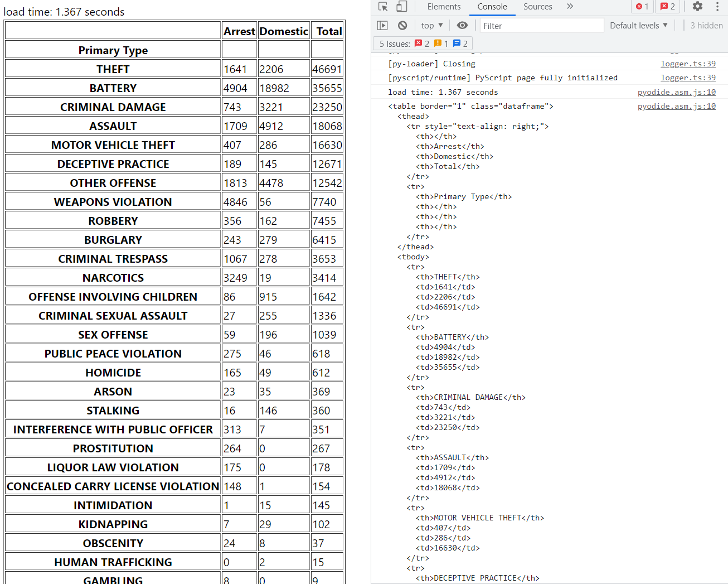728x584 pixels.
Task: Open the logger.ts:39 link beside Closing message
Action: pyautogui.click(x=688, y=64)
